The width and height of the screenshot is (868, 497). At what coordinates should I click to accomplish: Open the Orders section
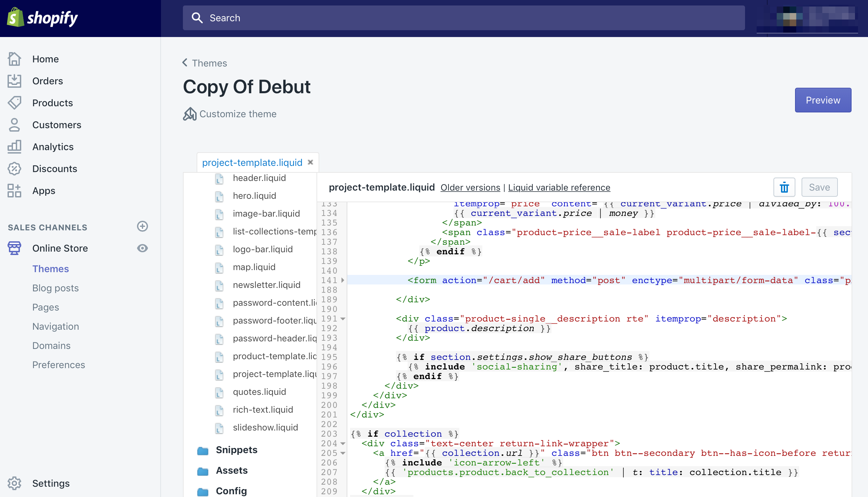tap(48, 81)
